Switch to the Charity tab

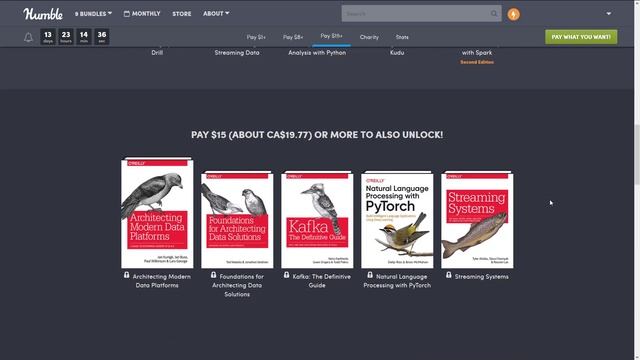pyautogui.click(x=369, y=37)
